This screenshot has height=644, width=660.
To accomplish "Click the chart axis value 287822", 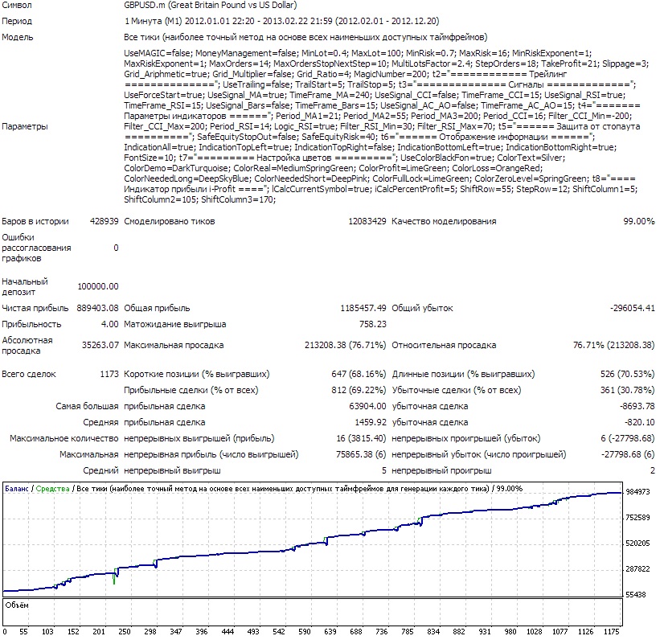I will (x=637, y=569).
